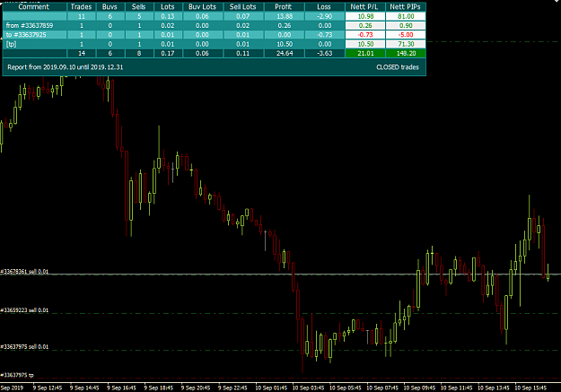Click the loss value -2.90
561x392 pixels.
(325, 16)
